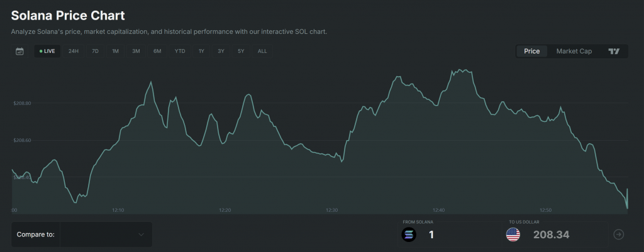Click the US dollar value 208.34
The height and width of the screenshot is (252, 644).
551,235
